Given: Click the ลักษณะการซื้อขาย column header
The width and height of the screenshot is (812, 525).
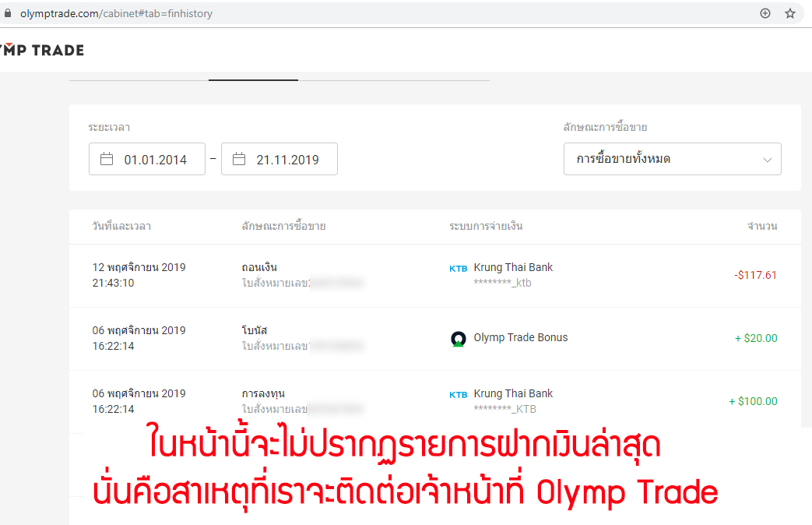Looking at the screenshot, I should (x=284, y=226).
